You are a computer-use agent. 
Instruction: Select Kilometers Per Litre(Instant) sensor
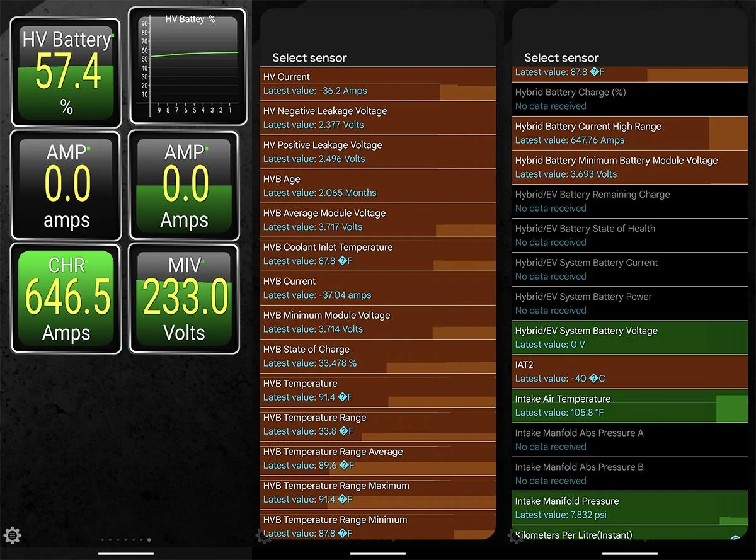pos(630,533)
